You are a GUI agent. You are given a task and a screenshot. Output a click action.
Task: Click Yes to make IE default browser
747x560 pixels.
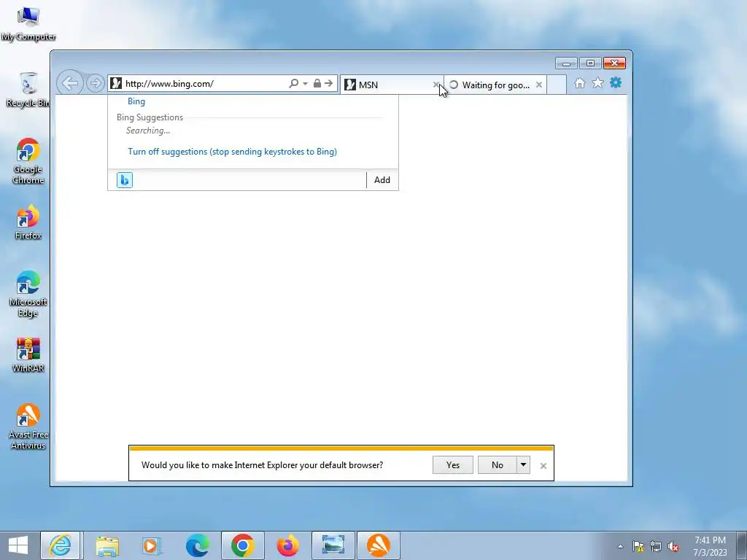tap(452, 464)
